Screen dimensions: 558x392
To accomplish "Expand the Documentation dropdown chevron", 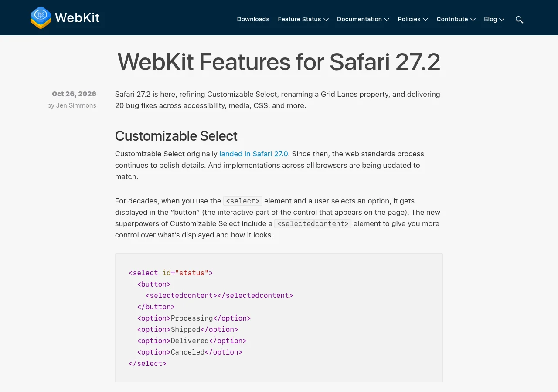I will pyautogui.click(x=387, y=20).
